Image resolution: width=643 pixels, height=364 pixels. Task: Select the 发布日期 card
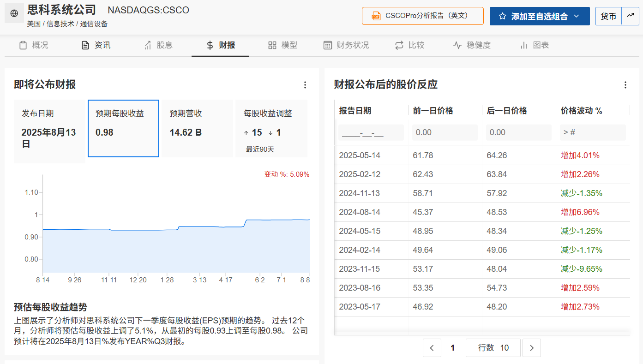click(49, 131)
